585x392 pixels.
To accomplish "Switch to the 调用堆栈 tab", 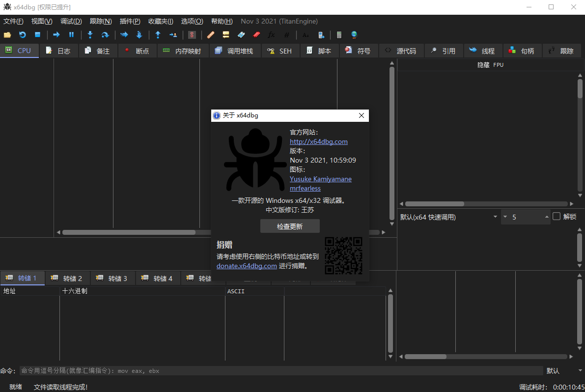I will coord(235,51).
